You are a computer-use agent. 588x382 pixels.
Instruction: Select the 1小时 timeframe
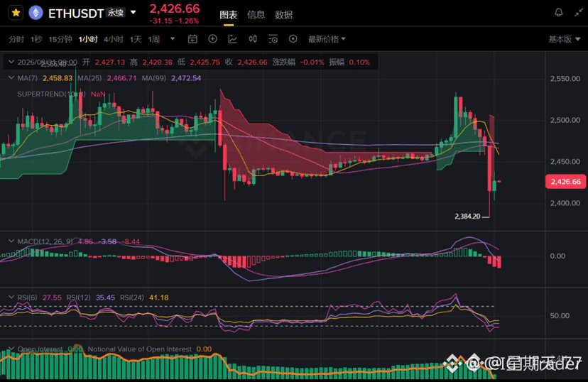[x=88, y=39]
